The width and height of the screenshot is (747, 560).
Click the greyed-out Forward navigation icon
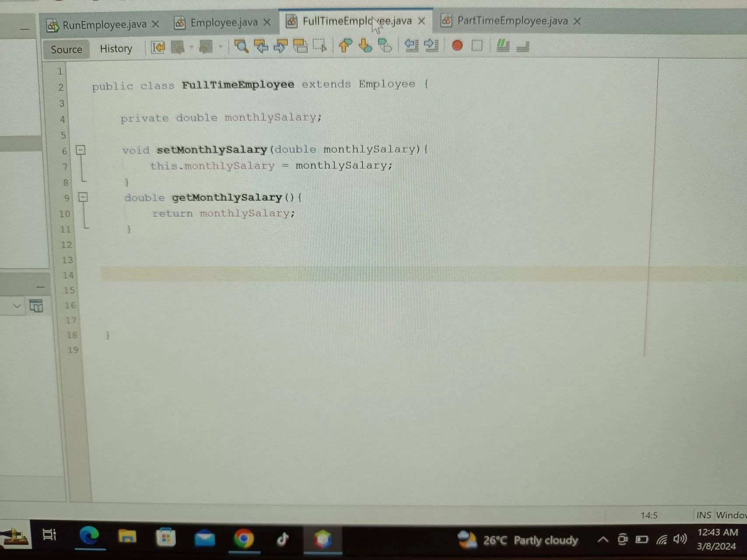(x=206, y=46)
